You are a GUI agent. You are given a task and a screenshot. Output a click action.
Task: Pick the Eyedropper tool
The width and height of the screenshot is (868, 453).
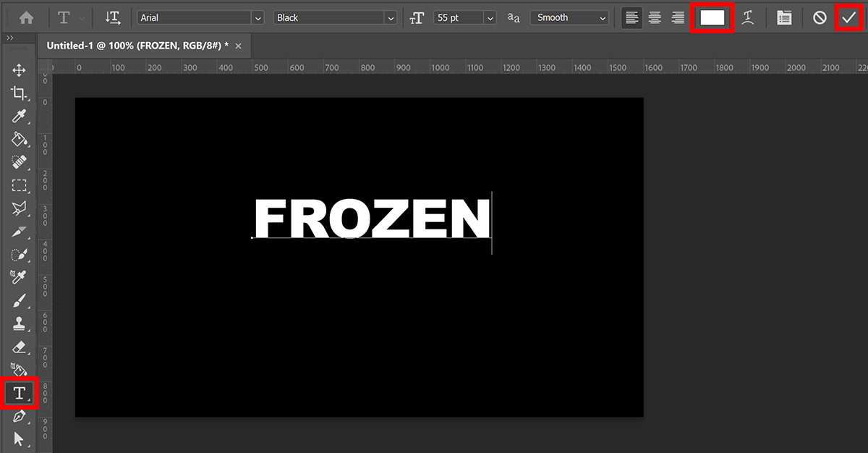(x=19, y=117)
